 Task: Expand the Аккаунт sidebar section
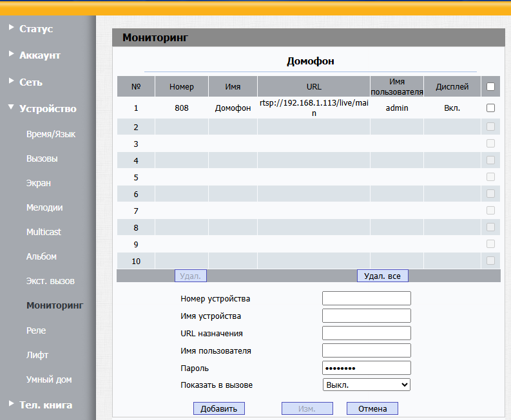tap(39, 55)
